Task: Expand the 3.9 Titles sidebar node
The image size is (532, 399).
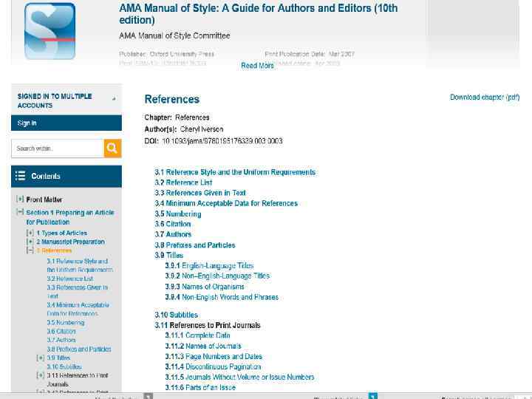Action: point(41,358)
